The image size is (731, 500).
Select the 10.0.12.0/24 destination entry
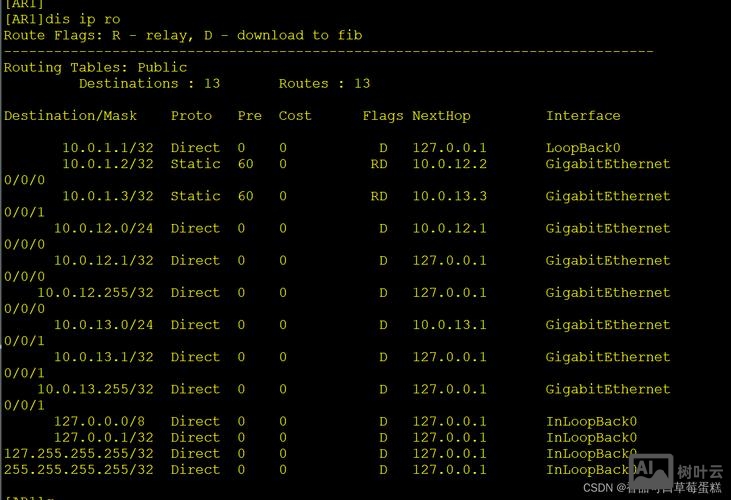tap(104, 228)
